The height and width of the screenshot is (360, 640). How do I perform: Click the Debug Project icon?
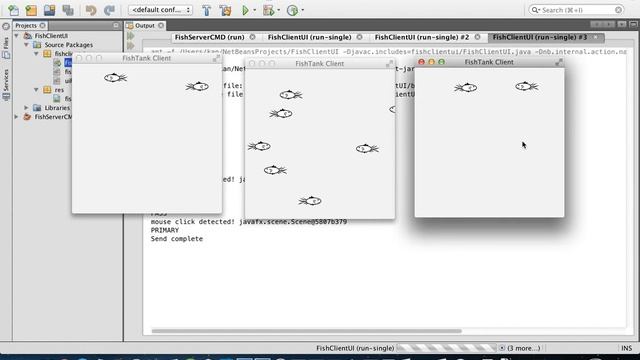tap(269, 10)
